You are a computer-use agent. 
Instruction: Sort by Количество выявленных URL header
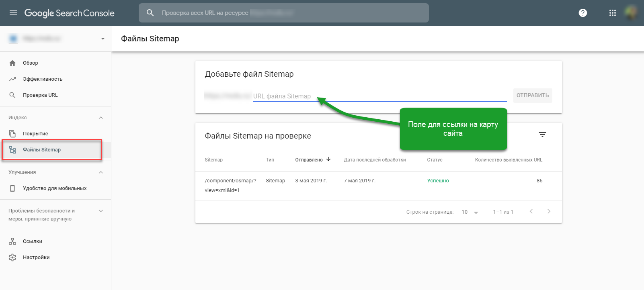509,160
